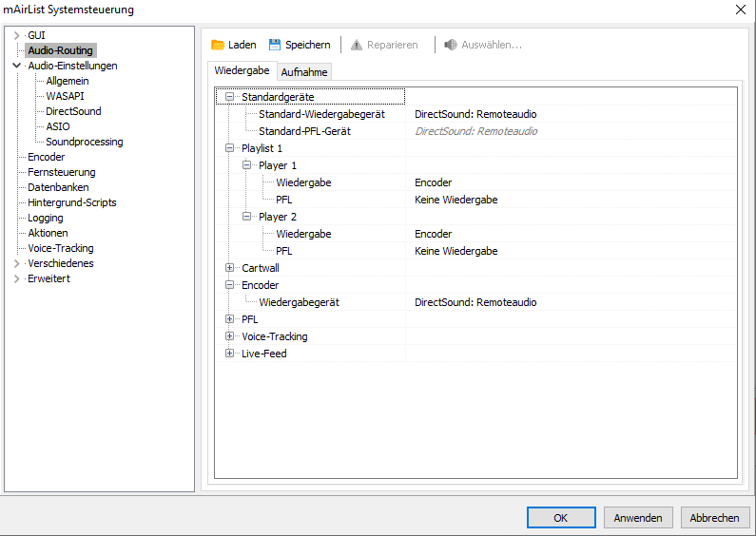
Task: Collapse the Audio-Einstellungen section
Action: [x=16, y=66]
